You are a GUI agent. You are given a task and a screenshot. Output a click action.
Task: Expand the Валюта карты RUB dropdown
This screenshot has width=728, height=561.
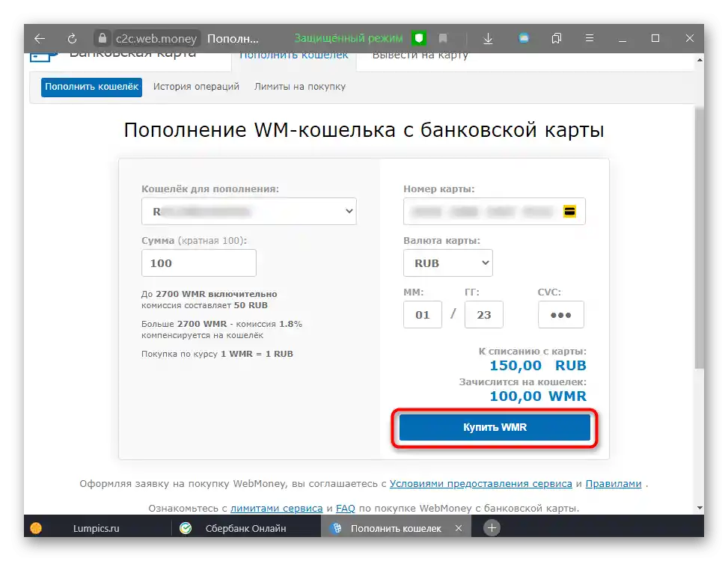point(448,263)
